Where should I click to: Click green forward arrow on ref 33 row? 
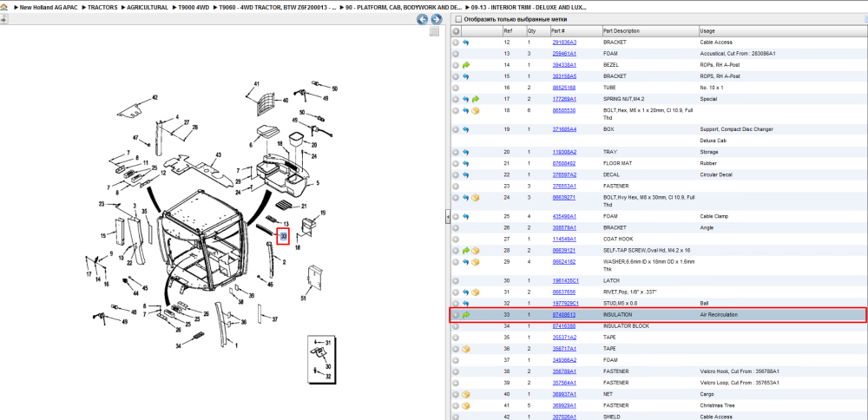pyautogui.click(x=465, y=315)
